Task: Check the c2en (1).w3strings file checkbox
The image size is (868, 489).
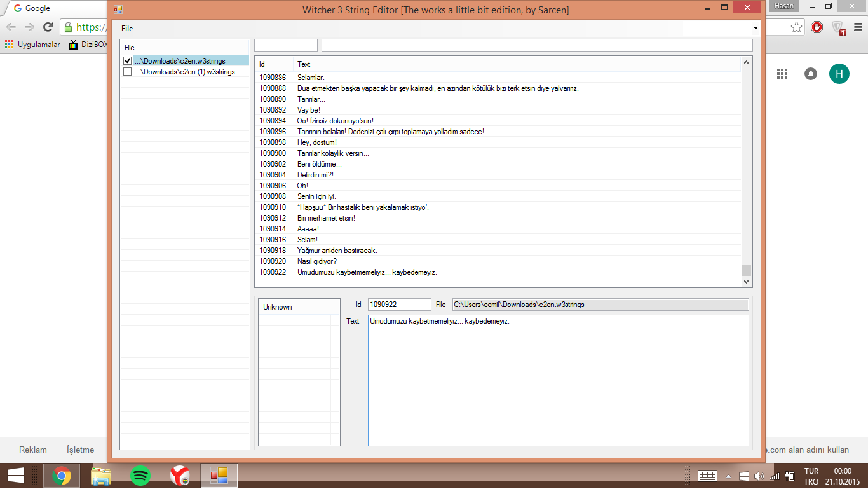Action: click(x=127, y=72)
